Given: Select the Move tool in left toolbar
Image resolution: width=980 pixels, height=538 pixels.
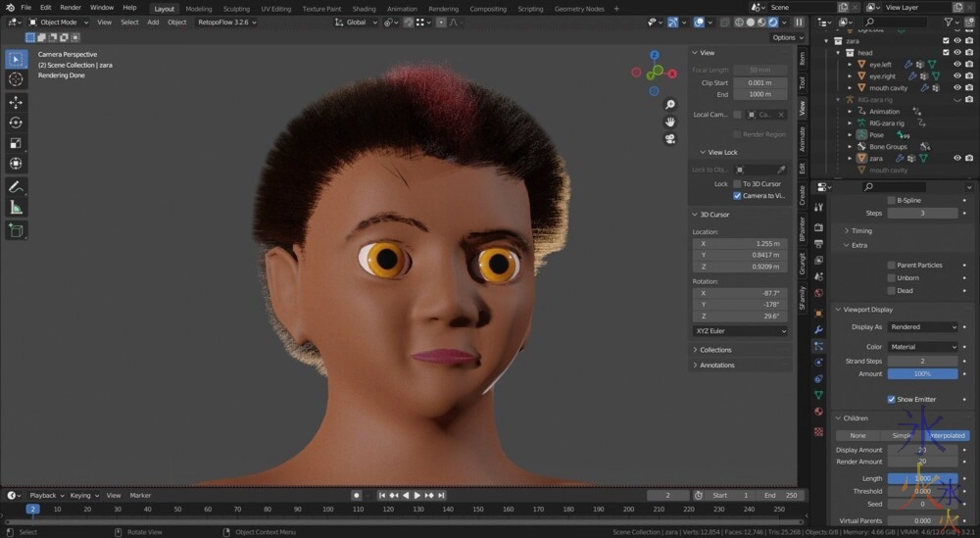Looking at the screenshot, I should (16, 102).
